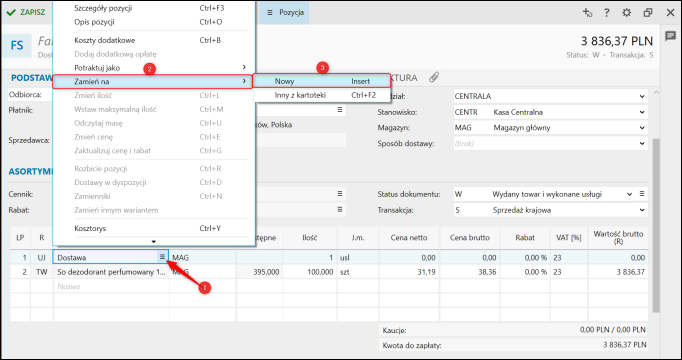Click the J.m. column header
This screenshot has width=682, height=360.
[x=357, y=238]
